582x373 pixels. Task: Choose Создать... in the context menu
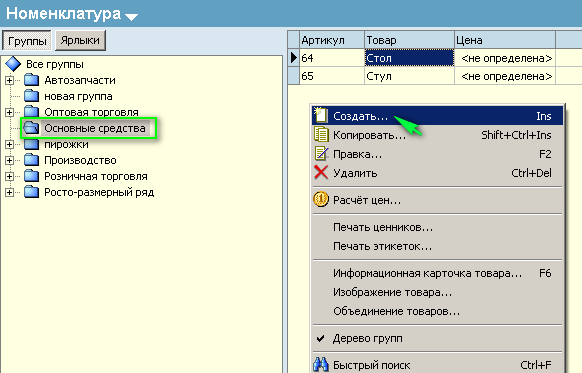[437, 116]
